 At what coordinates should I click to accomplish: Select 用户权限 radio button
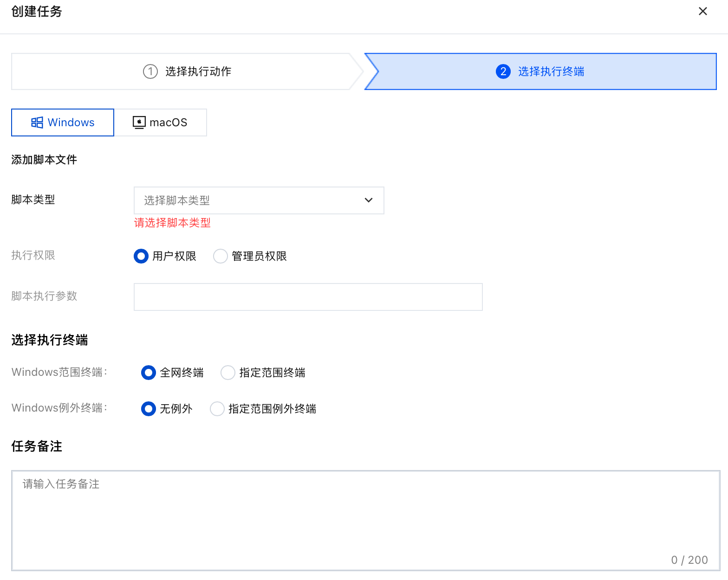(x=141, y=256)
